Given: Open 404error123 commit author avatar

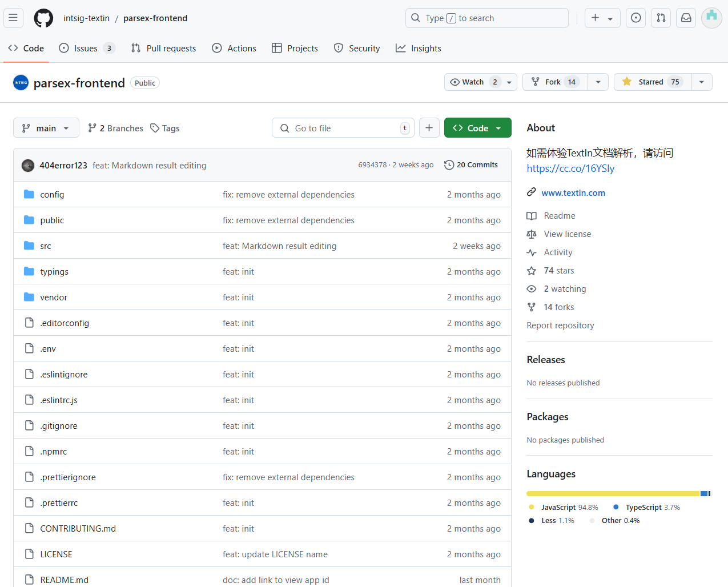Looking at the screenshot, I should tap(28, 166).
